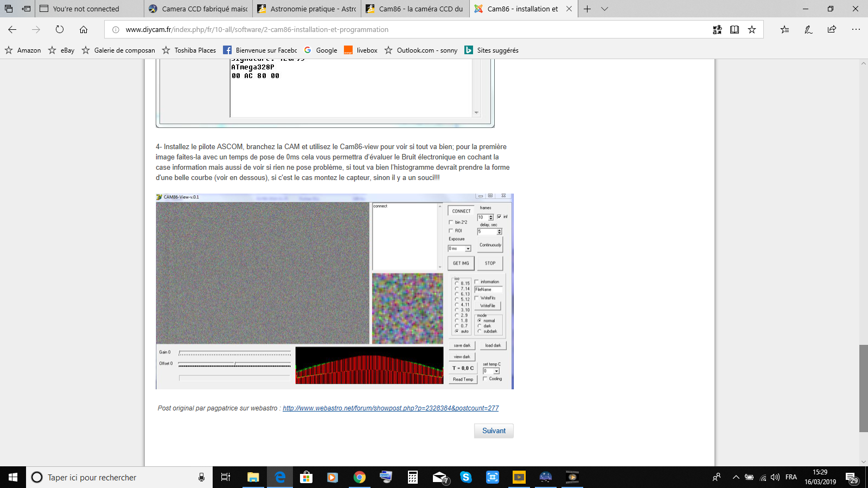Screen dimensions: 868x488
Task: Click the FileName field in CAM86-View
Action: 488,290
